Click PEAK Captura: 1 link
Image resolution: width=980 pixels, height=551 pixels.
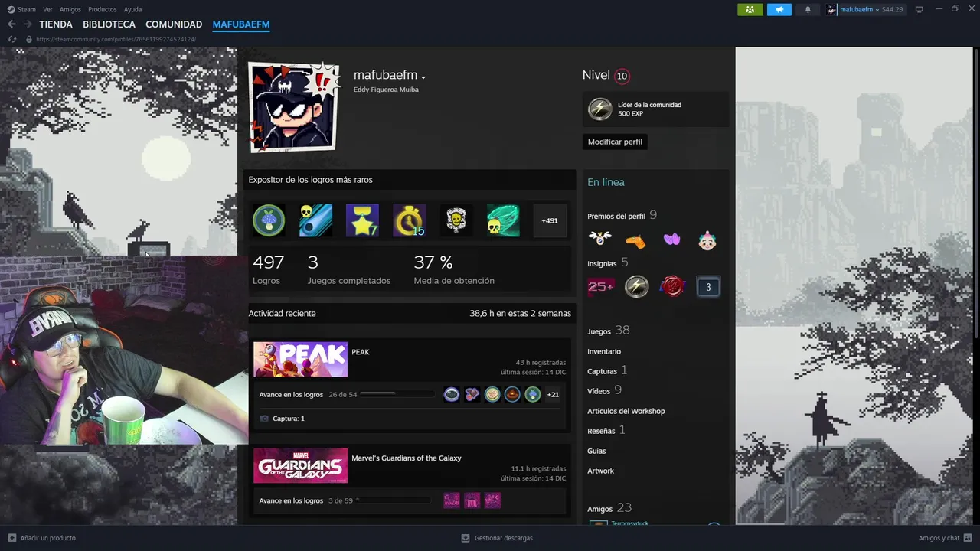coord(288,419)
